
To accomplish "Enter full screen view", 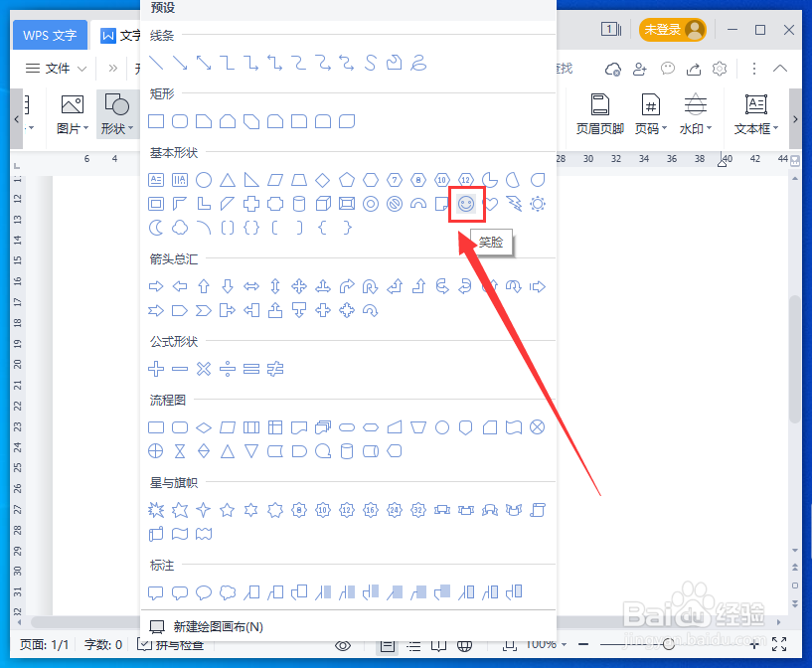I will 779,645.
